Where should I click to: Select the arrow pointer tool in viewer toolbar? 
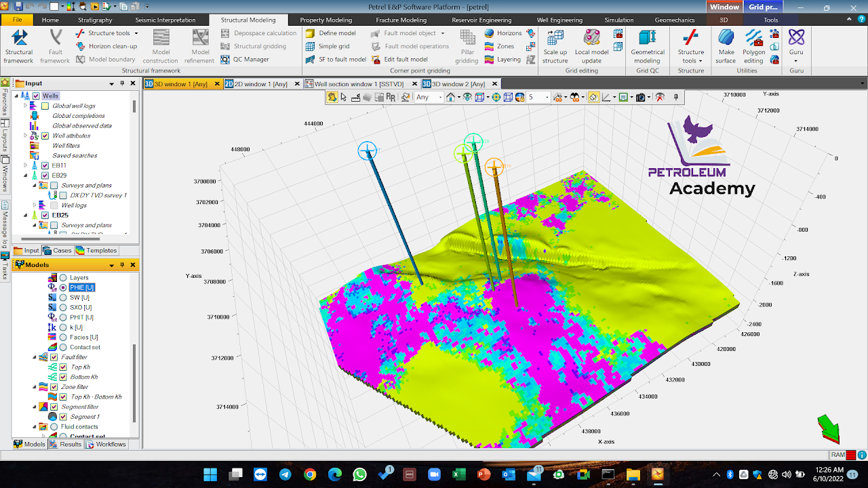click(x=344, y=97)
